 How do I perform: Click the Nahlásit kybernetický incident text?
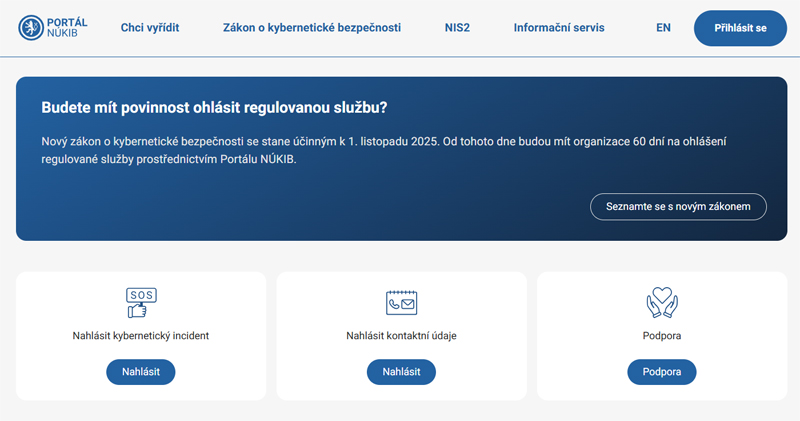tap(141, 336)
